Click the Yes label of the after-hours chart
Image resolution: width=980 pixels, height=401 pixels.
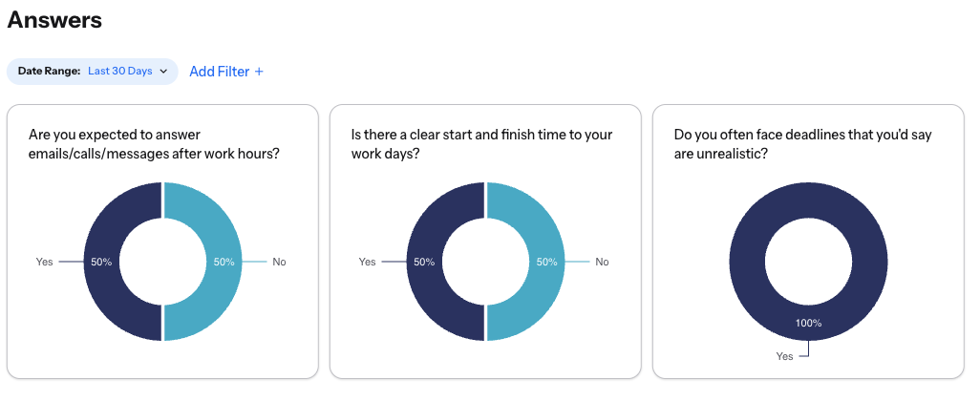pyautogui.click(x=44, y=262)
